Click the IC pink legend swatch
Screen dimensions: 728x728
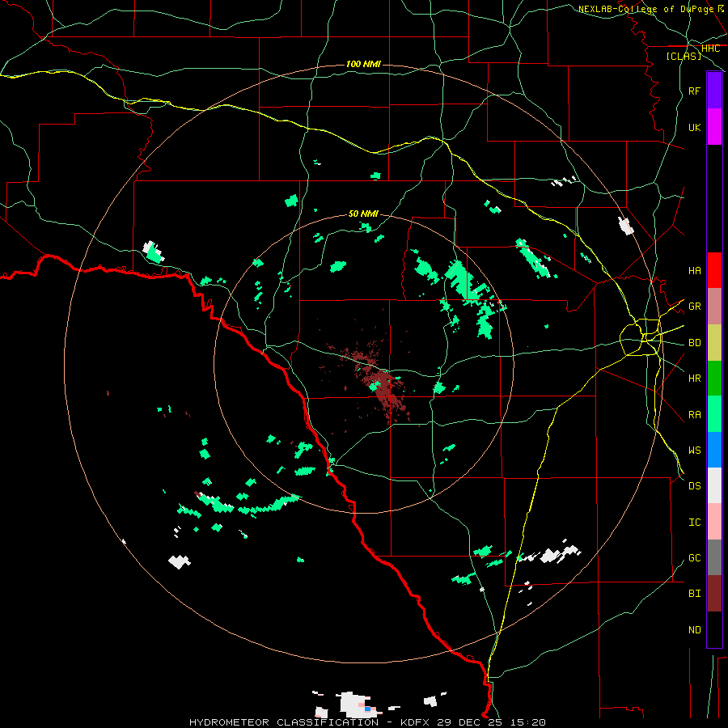714,522
